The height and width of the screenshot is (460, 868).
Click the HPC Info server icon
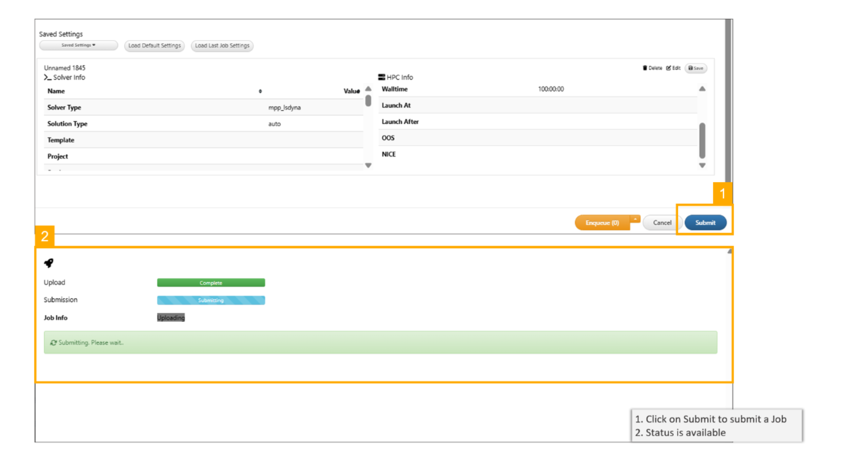pos(381,77)
